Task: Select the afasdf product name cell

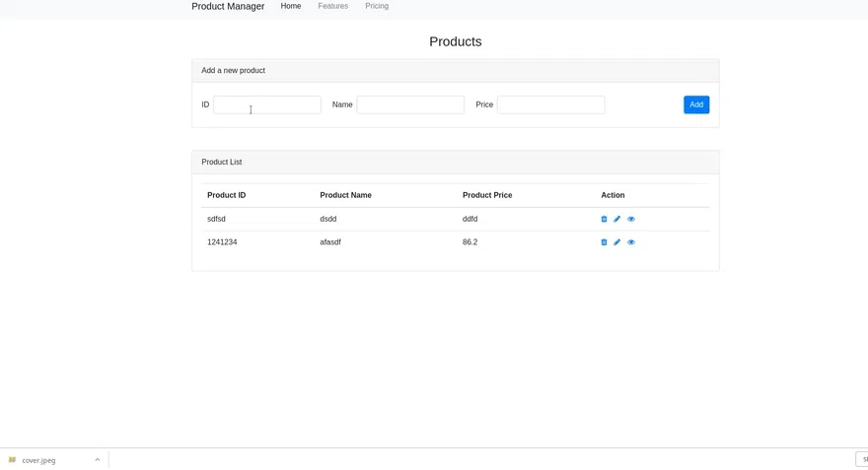Action: (329, 242)
